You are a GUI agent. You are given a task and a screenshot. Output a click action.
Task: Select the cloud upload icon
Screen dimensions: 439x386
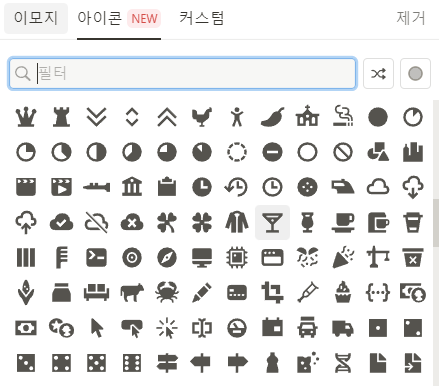pyautogui.click(x=26, y=223)
